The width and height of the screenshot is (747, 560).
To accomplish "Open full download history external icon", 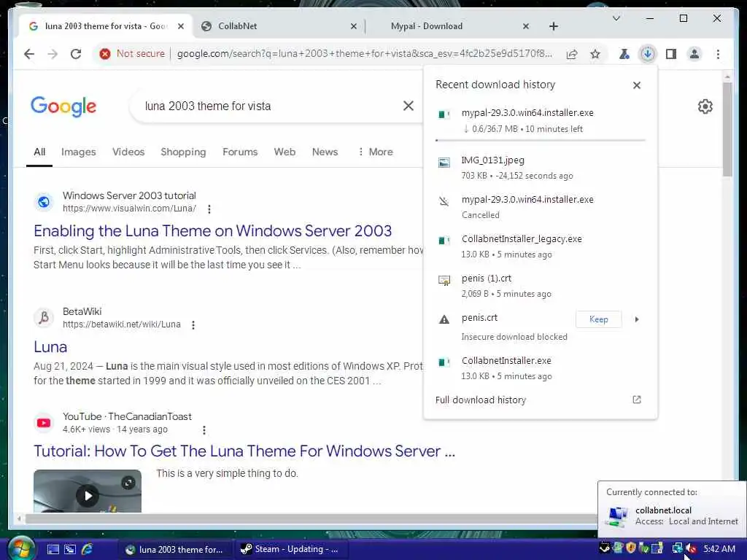I will tap(636, 400).
